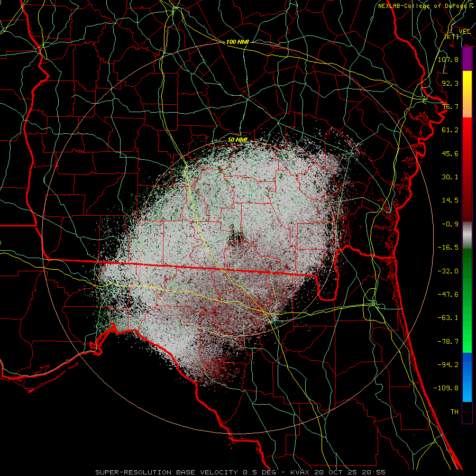Image resolution: width=476 pixels, height=476 pixels.
Task: Click the [KT] units label
Action: coord(452,36)
